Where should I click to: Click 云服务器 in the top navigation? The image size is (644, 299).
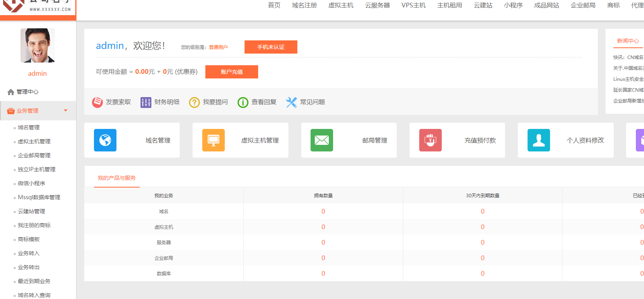click(x=377, y=5)
